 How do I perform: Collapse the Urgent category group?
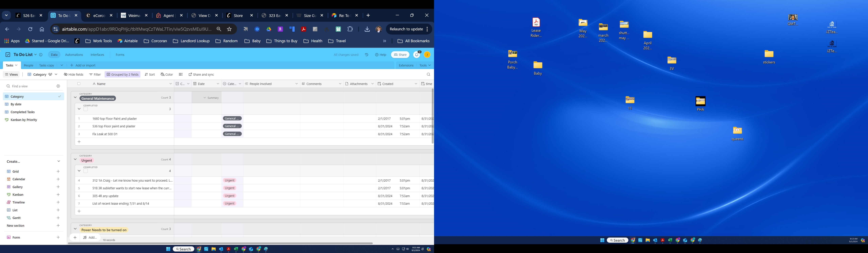point(75,159)
